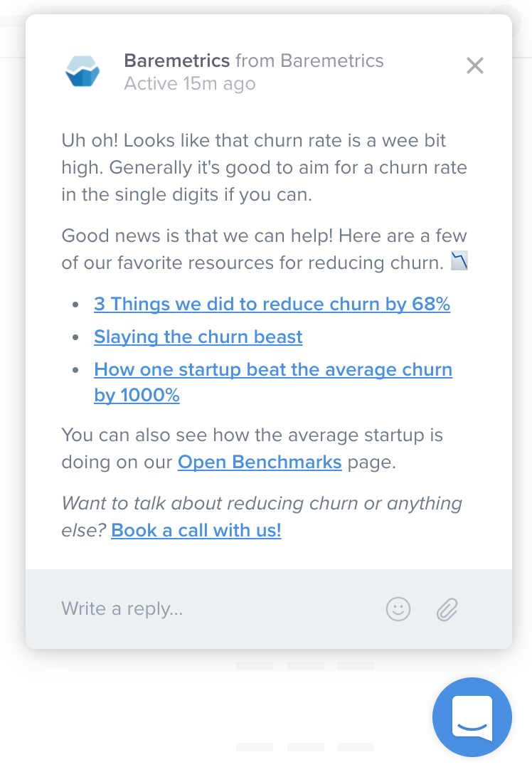Viewport: 532px width, 777px height.
Task: Click the 'You can also see' sentence
Action: click(252, 448)
